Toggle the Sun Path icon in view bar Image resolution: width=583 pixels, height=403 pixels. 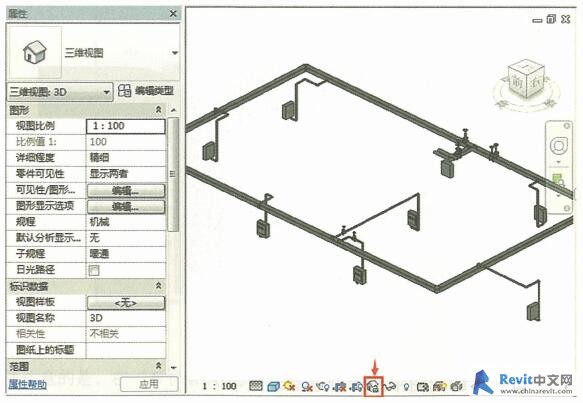pyautogui.click(x=290, y=386)
